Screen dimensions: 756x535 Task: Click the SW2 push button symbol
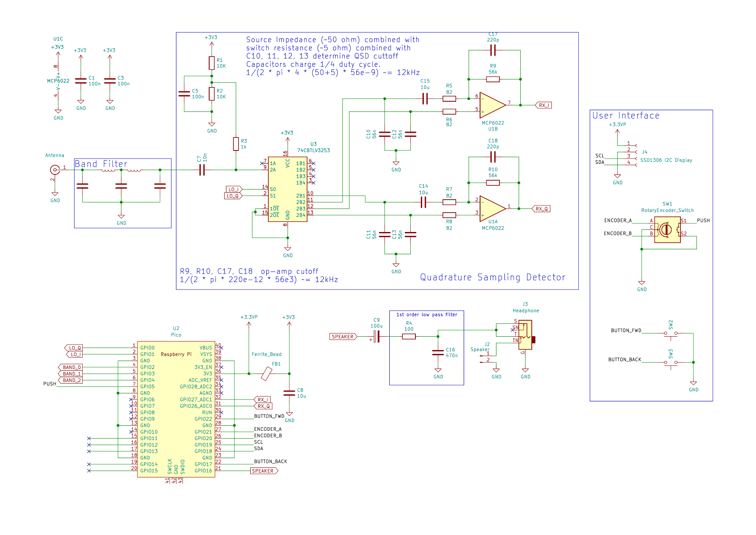pos(670,333)
